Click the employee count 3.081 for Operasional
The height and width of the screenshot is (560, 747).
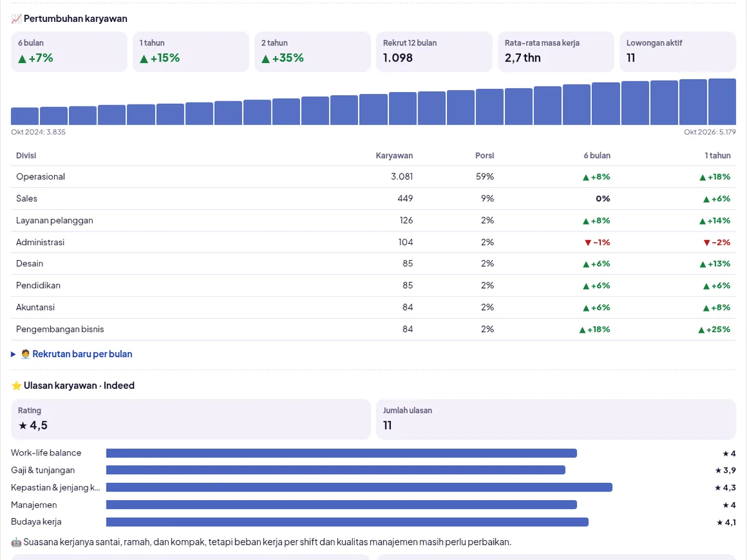point(402,177)
